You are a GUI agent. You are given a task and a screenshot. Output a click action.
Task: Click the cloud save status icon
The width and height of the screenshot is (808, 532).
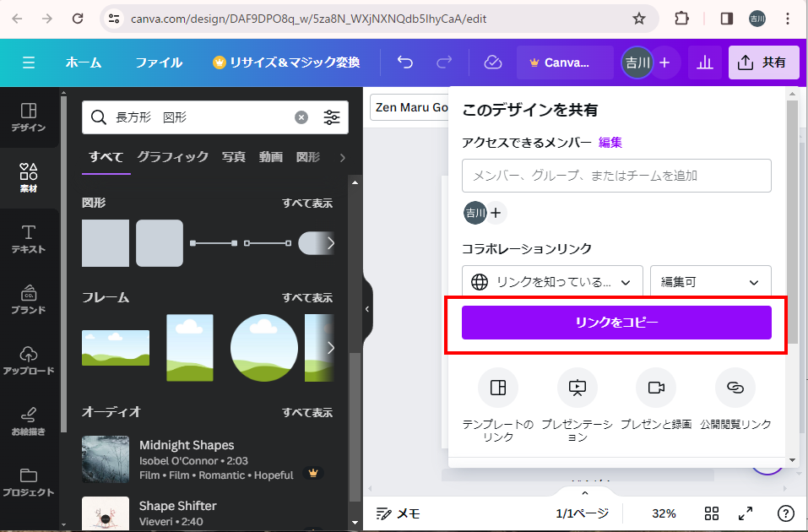click(493, 62)
